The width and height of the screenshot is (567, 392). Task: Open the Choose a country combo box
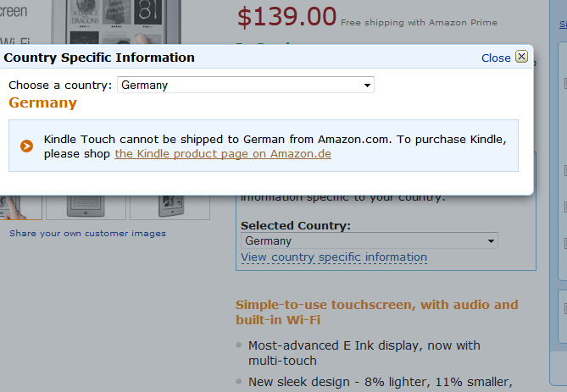coord(246,85)
